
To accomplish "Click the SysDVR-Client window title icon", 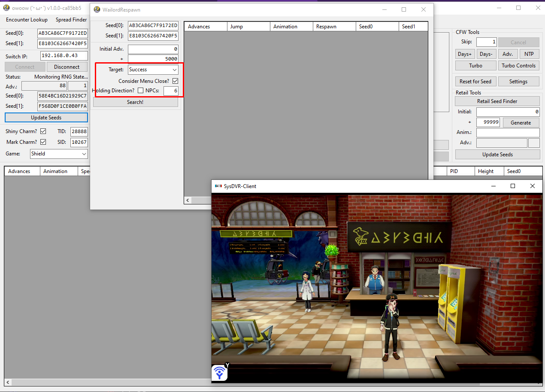I will (218, 186).
